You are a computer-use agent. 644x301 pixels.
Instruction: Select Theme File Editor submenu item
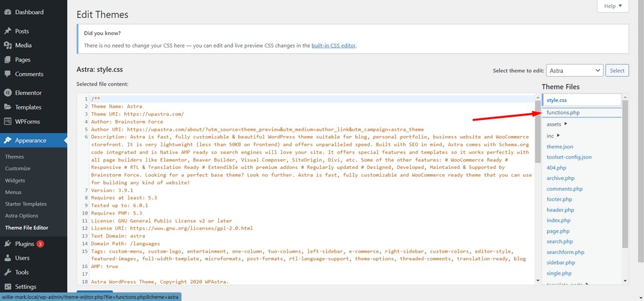(x=26, y=228)
